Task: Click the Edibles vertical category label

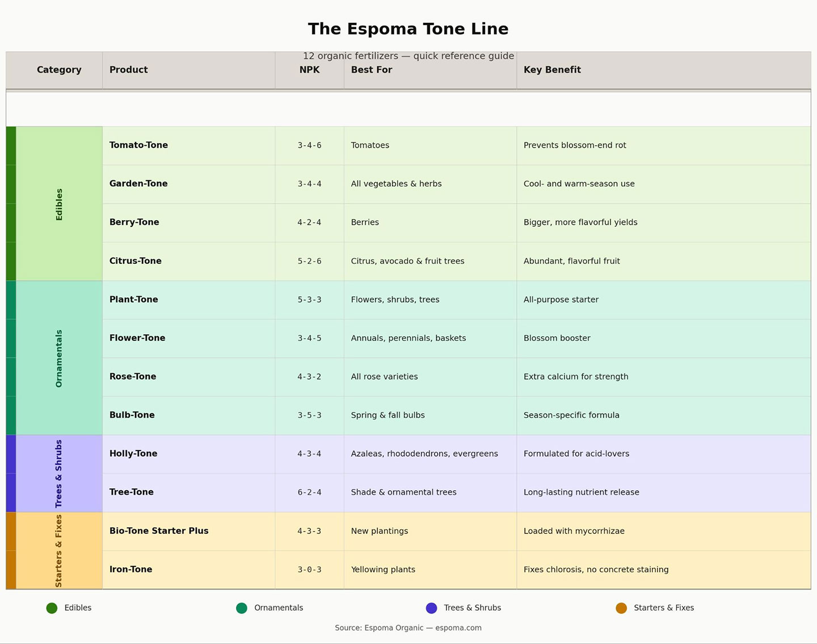Action: coord(59,204)
